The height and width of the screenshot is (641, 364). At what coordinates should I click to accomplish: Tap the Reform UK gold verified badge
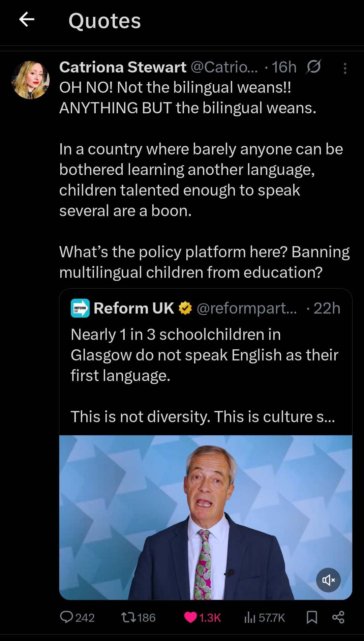coord(185,308)
